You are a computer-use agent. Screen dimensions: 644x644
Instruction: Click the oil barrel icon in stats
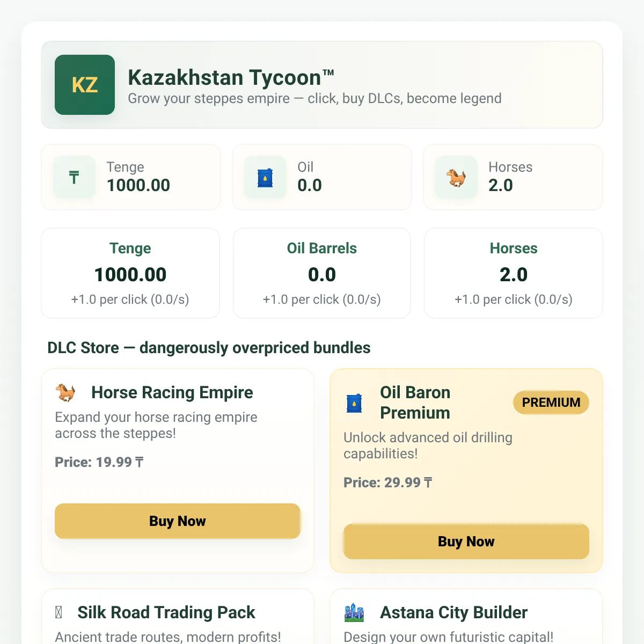(x=265, y=177)
